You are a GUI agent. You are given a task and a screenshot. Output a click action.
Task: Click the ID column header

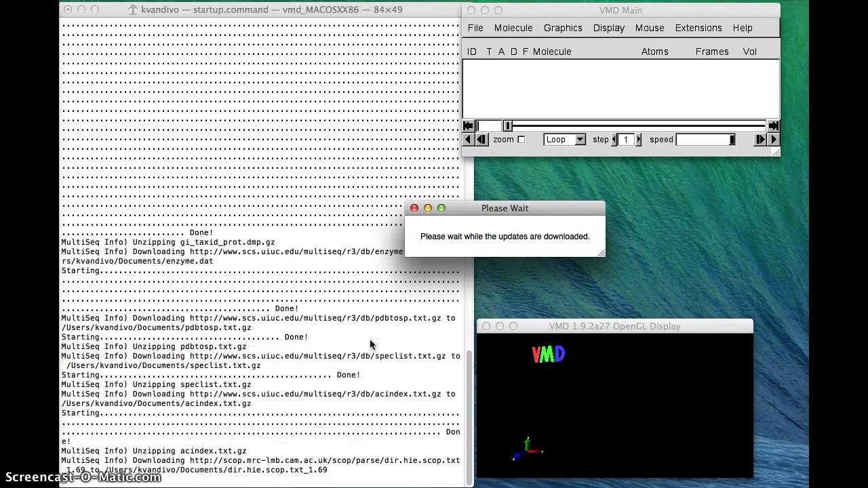click(472, 52)
